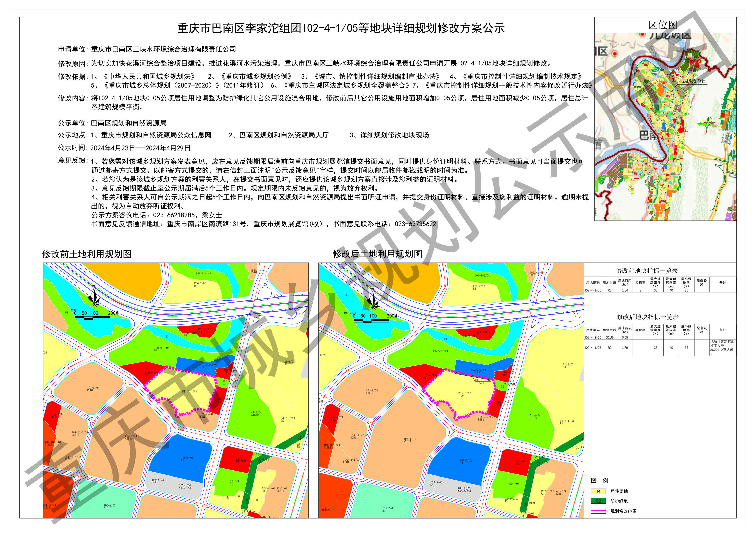Screen dimensions: 756x535
Task: Click area value 1.79 in the after table
Action: pyautogui.click(x=625, y=348)
